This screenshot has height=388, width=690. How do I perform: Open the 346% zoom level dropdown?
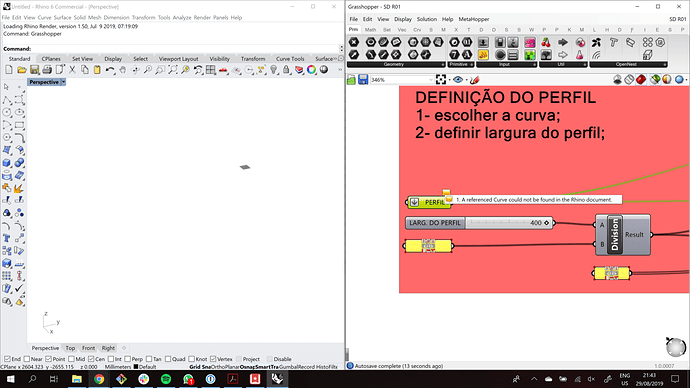tap(430, 80)
